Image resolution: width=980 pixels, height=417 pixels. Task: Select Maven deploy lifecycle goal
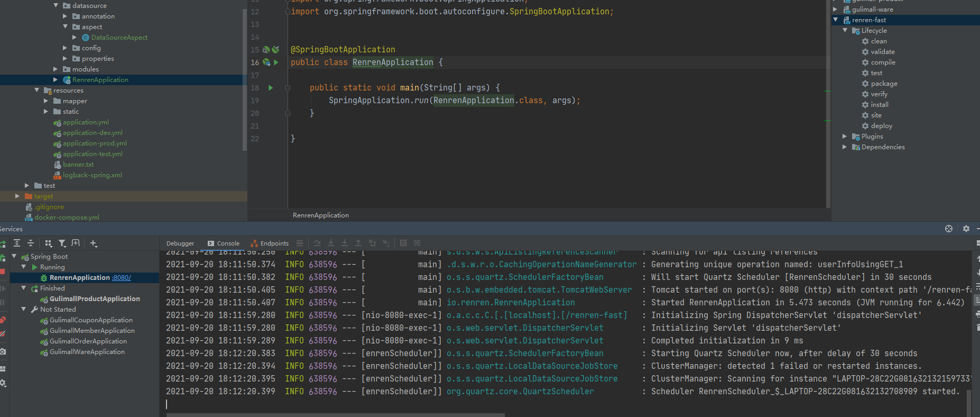point(881,126)
